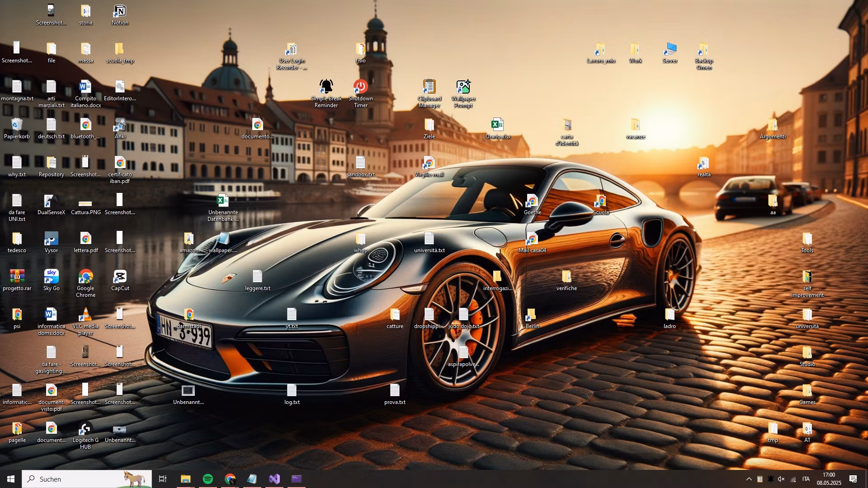Open Visual Studio from the taskbar
The image size is (868, 488).
[274, 479]
